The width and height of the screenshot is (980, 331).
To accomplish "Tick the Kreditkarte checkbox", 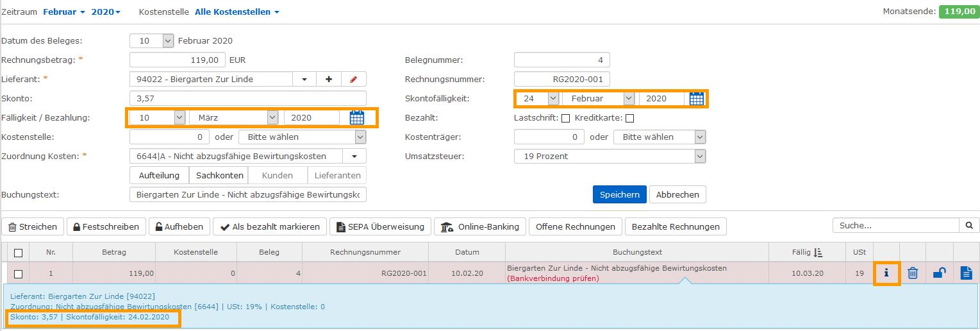I will point(629,118).
